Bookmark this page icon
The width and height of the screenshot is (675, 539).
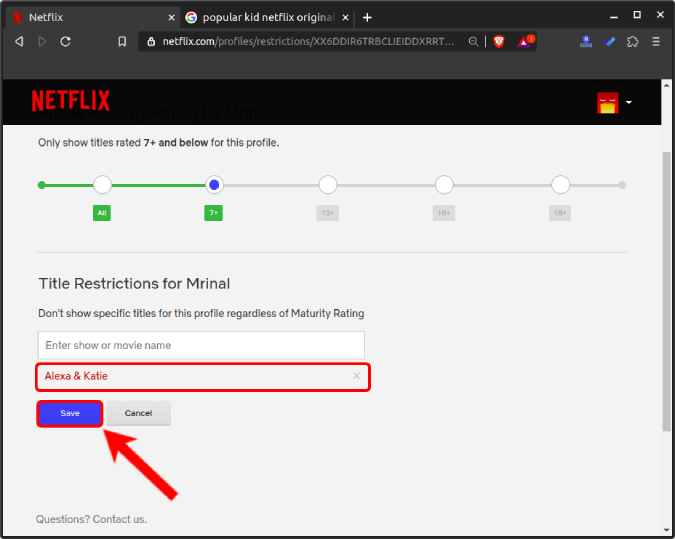pos(122,42)
